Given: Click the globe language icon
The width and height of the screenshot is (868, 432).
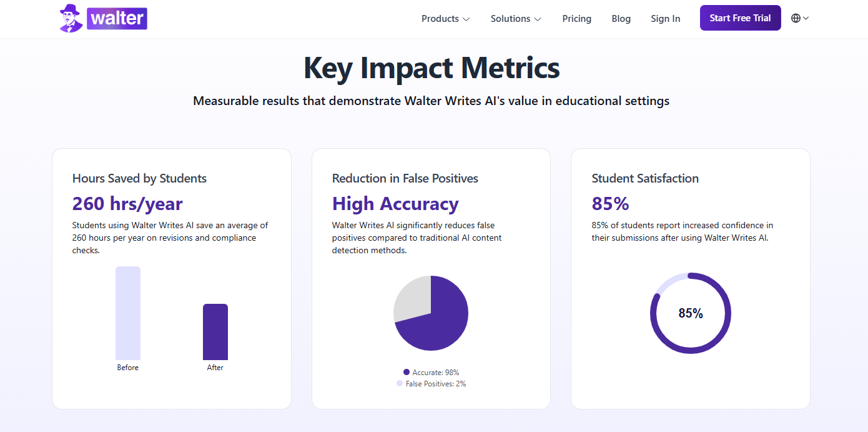Looking at the screenshot, I should point(796,18).
